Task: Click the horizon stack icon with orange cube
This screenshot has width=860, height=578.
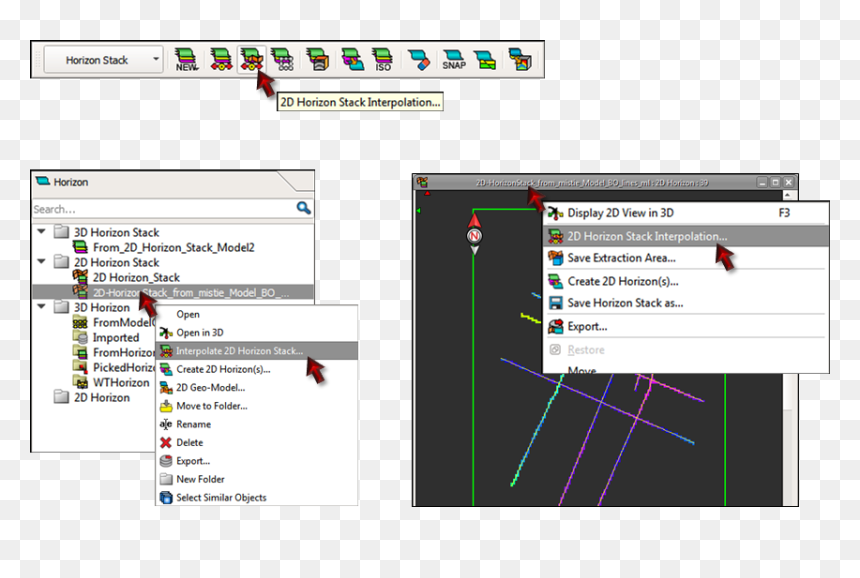Action: (318, 59)
